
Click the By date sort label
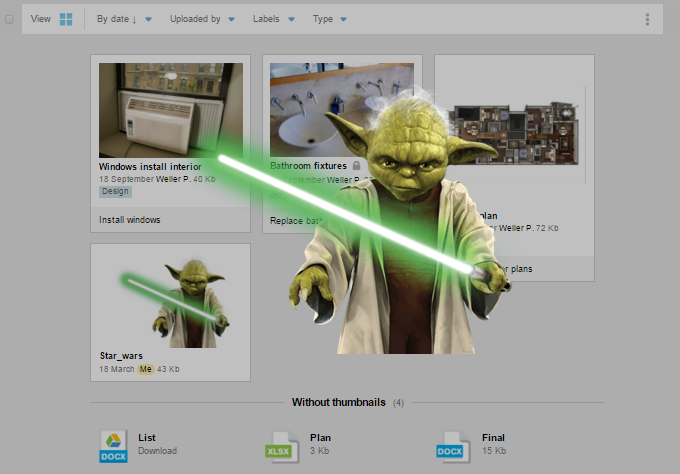113,19
